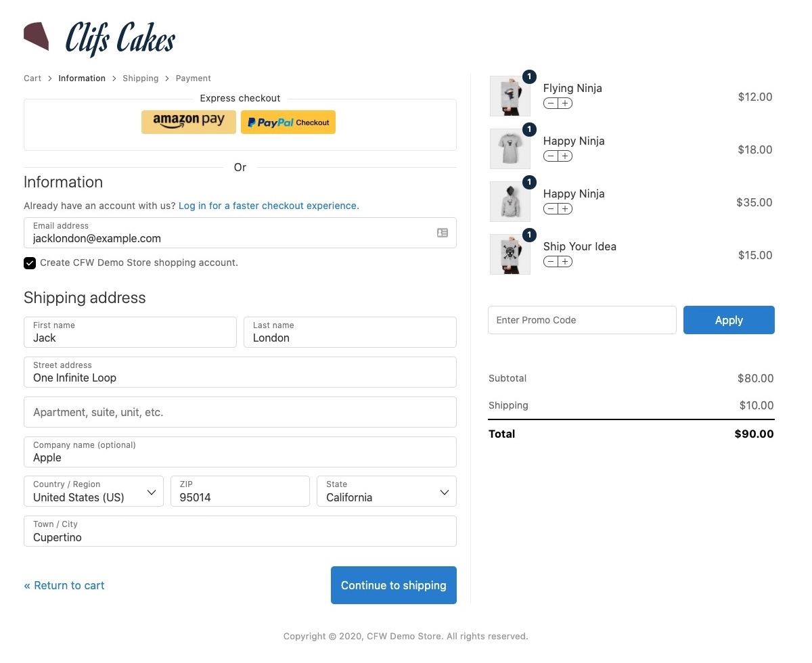Open the Country / Region dropdown
812x663 pixels.
point(93,491)
